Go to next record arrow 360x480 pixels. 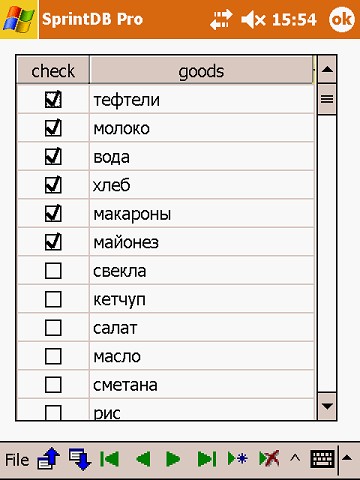coord(173,459)
